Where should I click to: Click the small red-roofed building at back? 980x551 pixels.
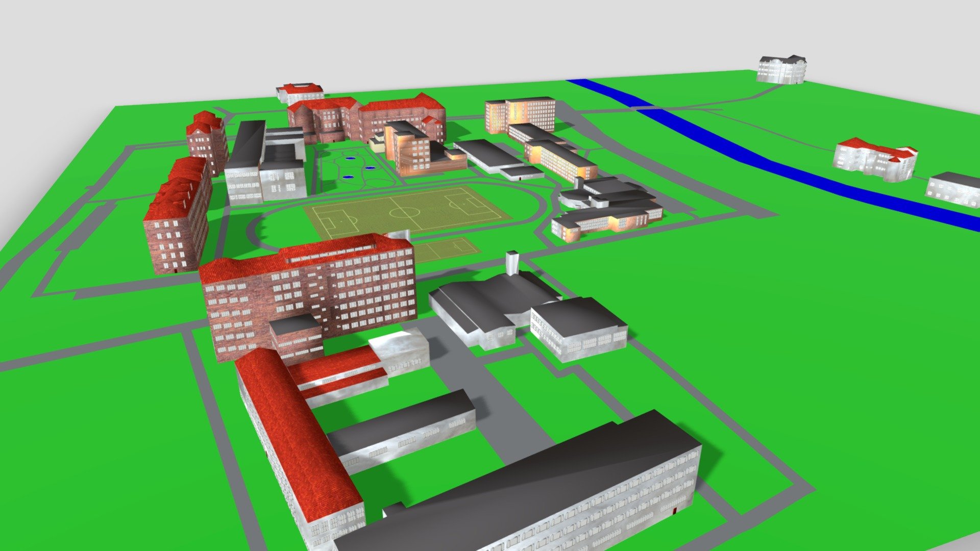pyautogui.click(x=300, y=93)
